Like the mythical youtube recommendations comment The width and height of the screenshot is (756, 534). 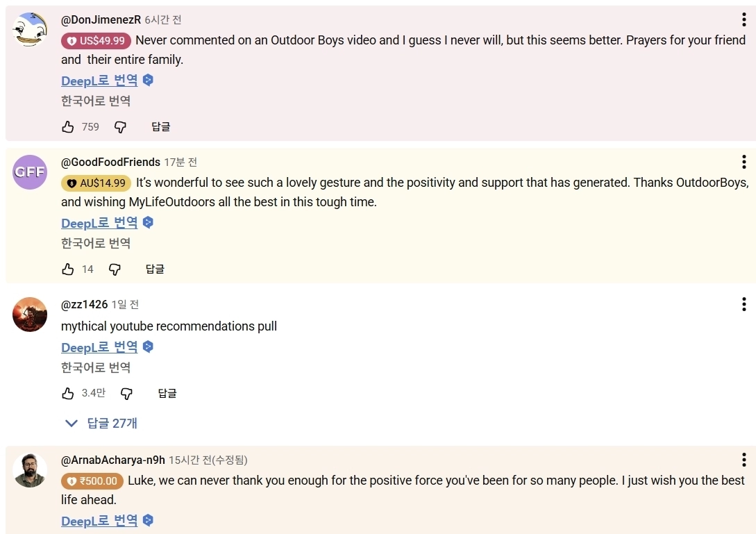[x=67, y=393]
